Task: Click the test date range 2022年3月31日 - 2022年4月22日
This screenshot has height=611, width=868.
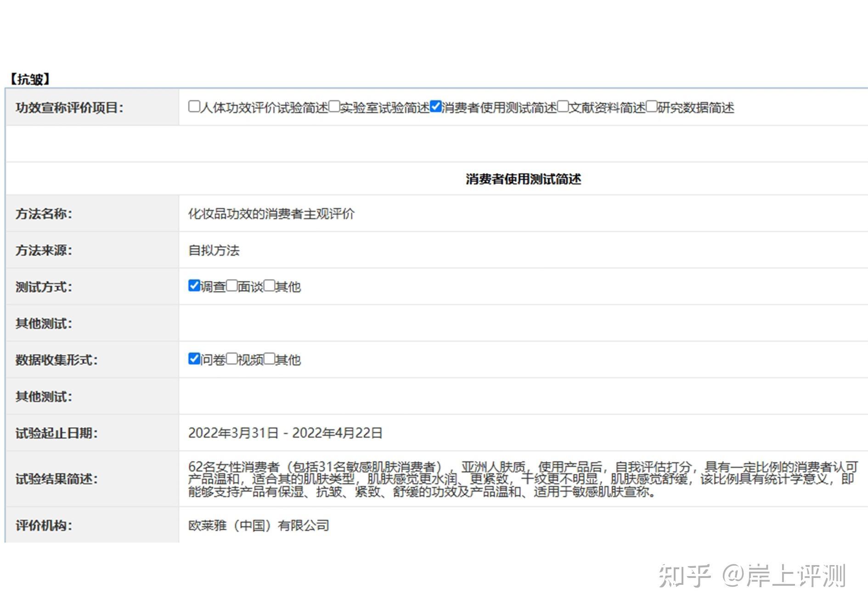Action: 285,433
